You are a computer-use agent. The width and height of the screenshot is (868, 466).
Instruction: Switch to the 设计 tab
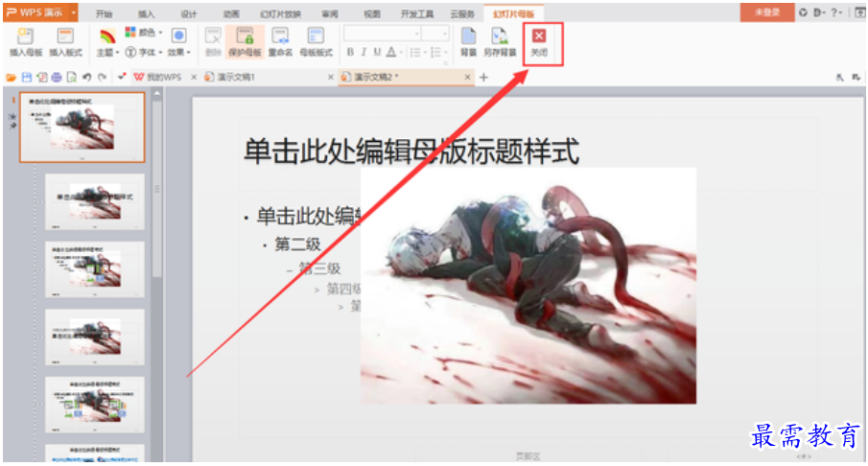(x=188, y=13)
